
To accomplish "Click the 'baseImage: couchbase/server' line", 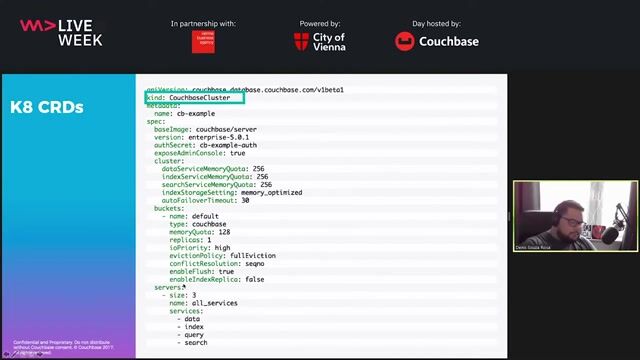I will coord(205,129).
